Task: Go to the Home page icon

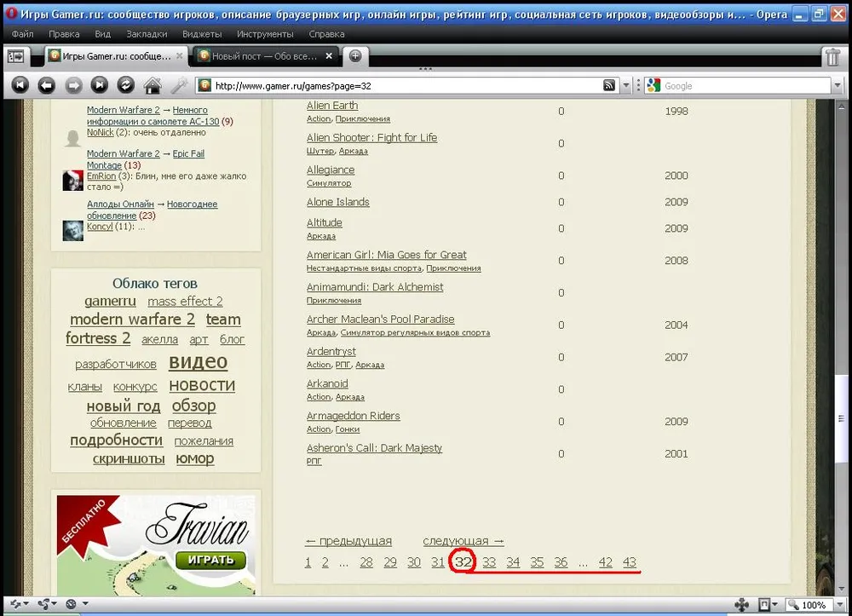Action: point(153,85)
